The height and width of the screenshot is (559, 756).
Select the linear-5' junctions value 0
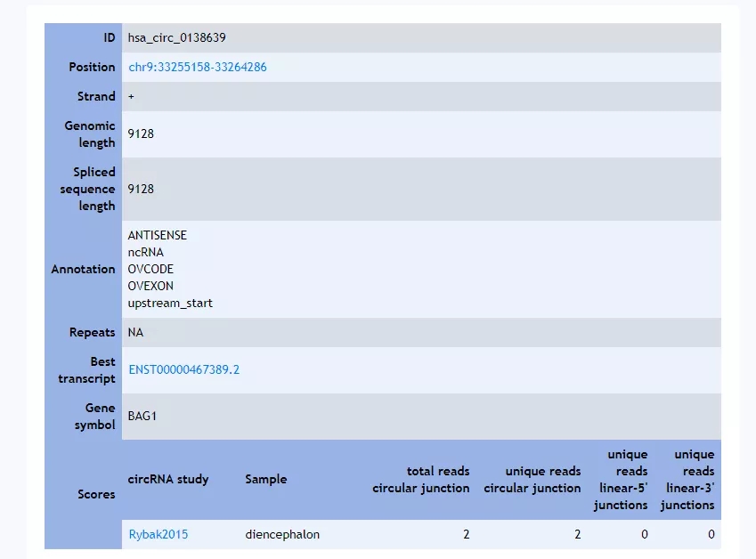645,534
